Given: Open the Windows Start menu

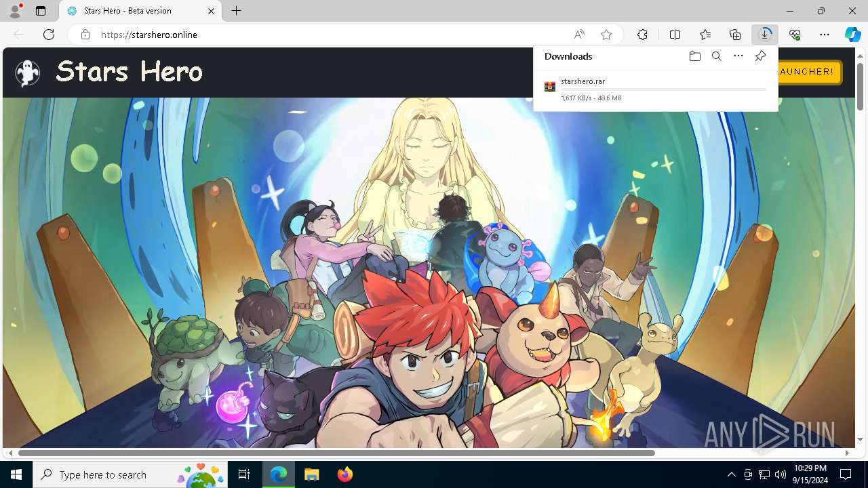Looking at the screenshot, I should coord(16,474).
